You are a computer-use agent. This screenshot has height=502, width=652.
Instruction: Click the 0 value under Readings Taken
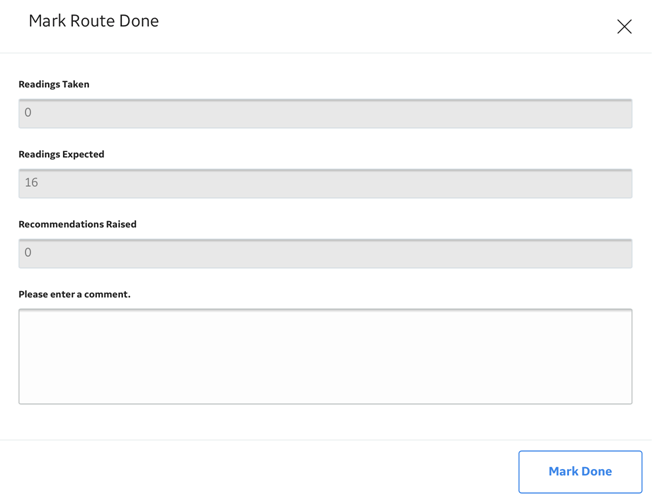[x=28, y=112]
